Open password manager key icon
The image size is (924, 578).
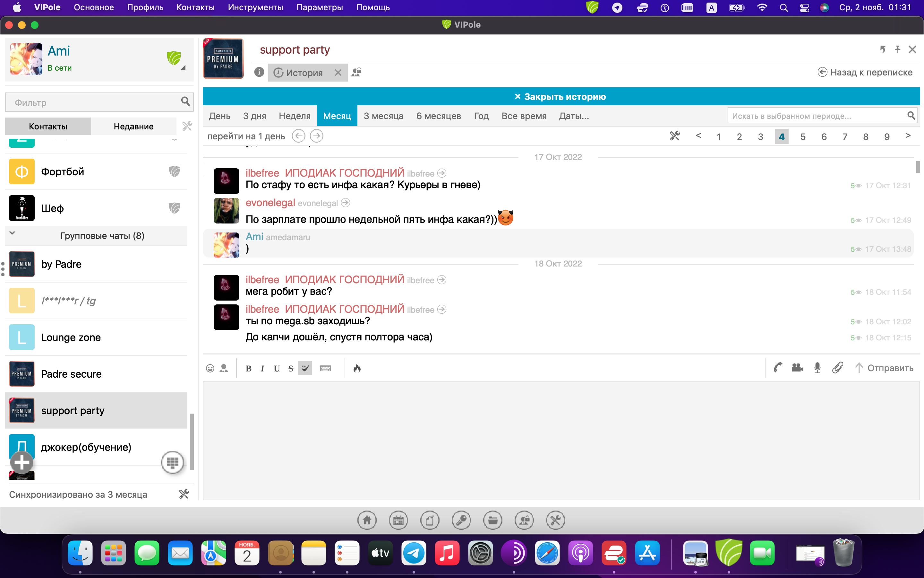click(x=461, y=520)
